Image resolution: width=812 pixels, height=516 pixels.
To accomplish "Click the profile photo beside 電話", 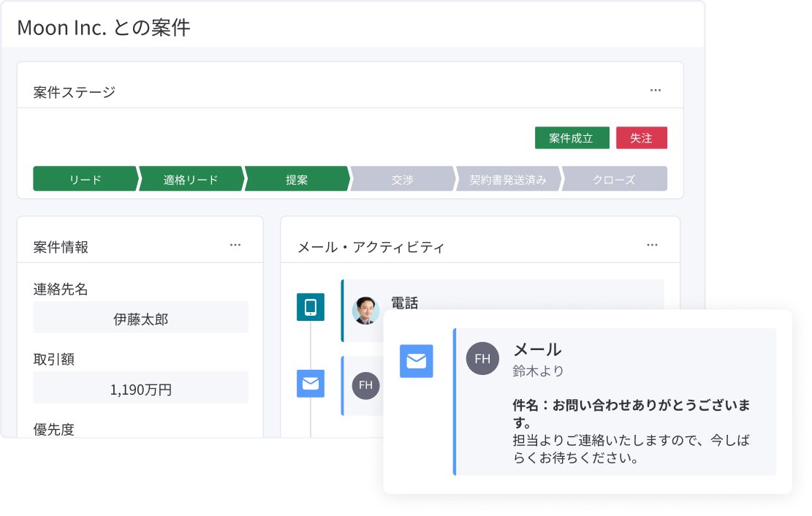I will tap(365, 311).
